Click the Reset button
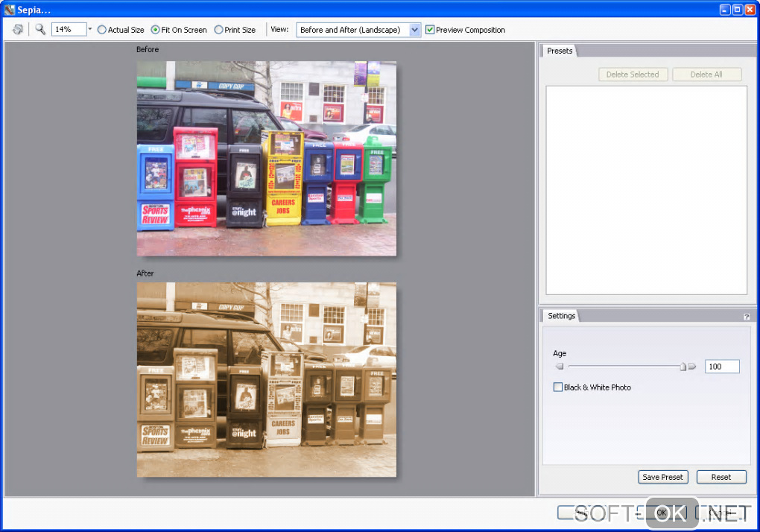Image resolution: width=760 pixels, height=532 pixels. pos(721,478)
